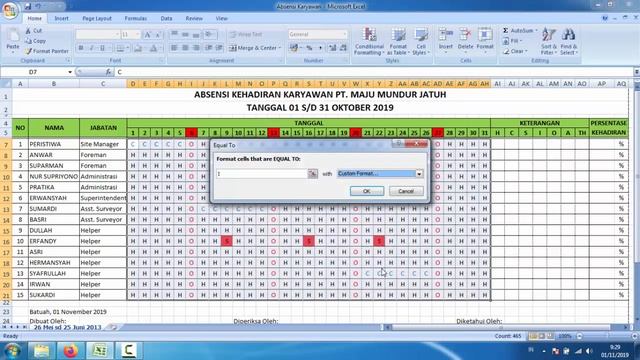Open Cell Styles gallery
This screenshot has height=360, width=640.
click(420, 42)
